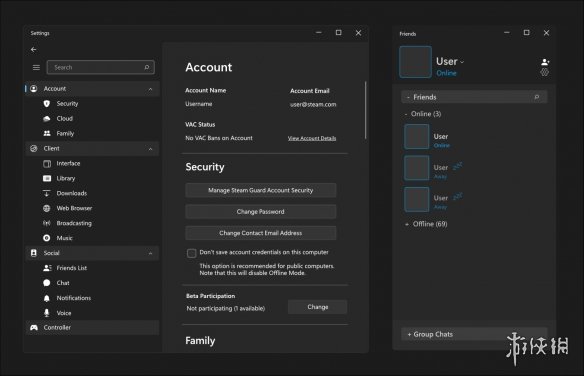Open the hamburger menu in Settings
Viewport: 584px width, 376px height.
(36, 67)
